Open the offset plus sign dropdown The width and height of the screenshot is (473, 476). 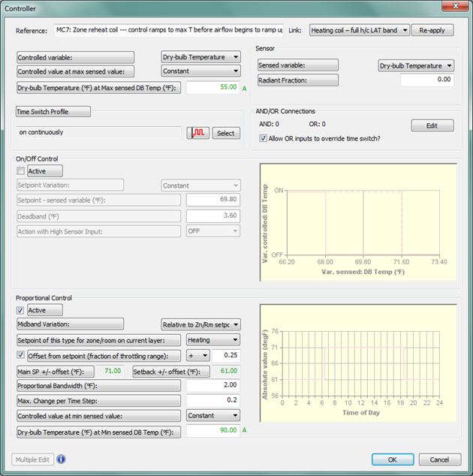pos(198,355)
